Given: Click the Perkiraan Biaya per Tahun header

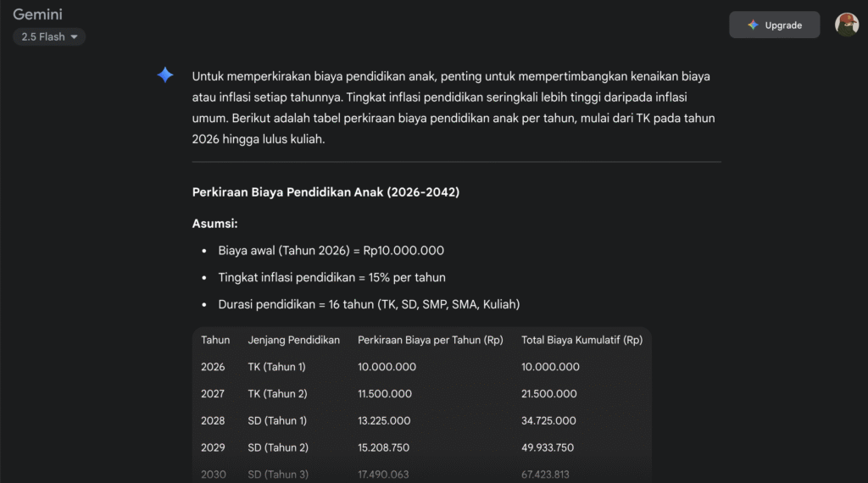Looking at the screenshot, I should 430,341.
